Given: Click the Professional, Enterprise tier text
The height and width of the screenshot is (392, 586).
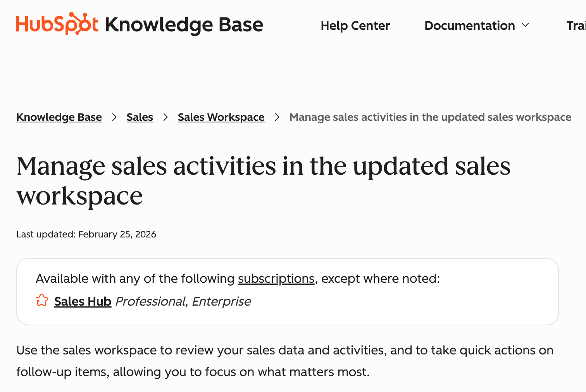Looking at the screenshot, I should pos(183,301).
